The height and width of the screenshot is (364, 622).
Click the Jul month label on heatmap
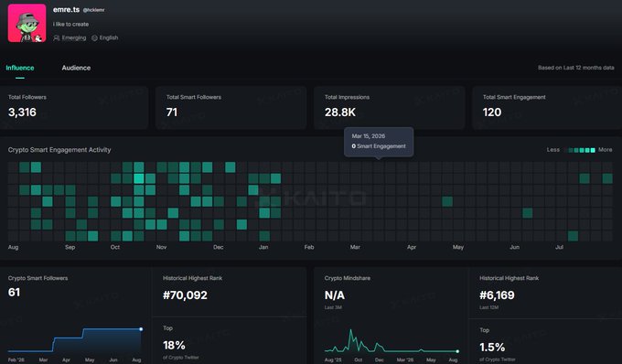click(x=559, y=247)
